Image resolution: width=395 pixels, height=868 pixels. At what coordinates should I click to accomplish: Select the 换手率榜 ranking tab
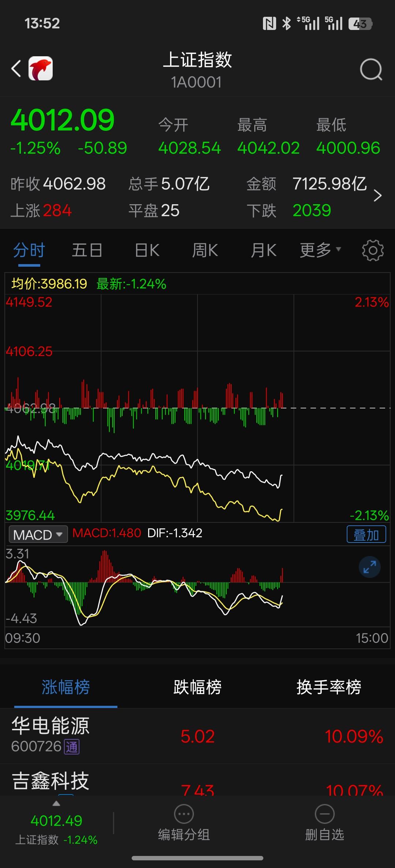(329, 687)
